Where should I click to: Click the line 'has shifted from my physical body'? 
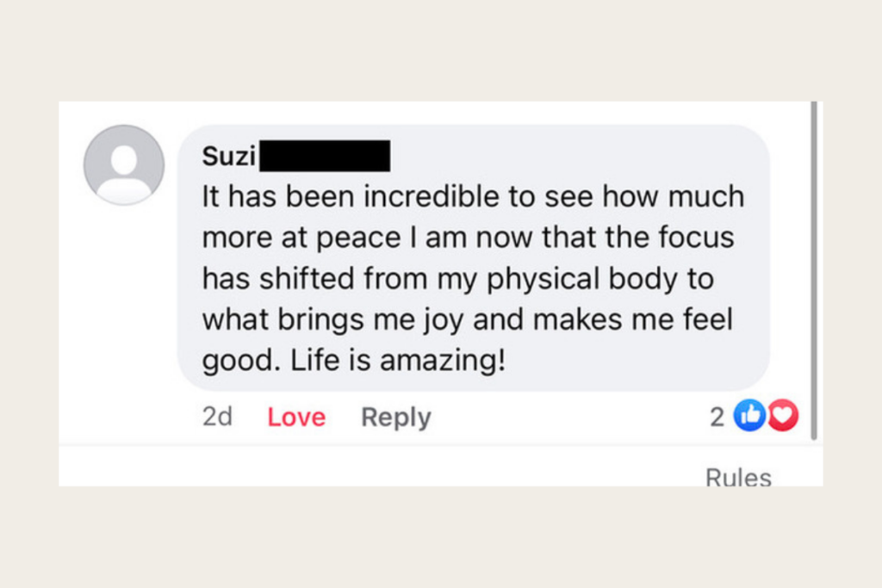coord(458,279)
